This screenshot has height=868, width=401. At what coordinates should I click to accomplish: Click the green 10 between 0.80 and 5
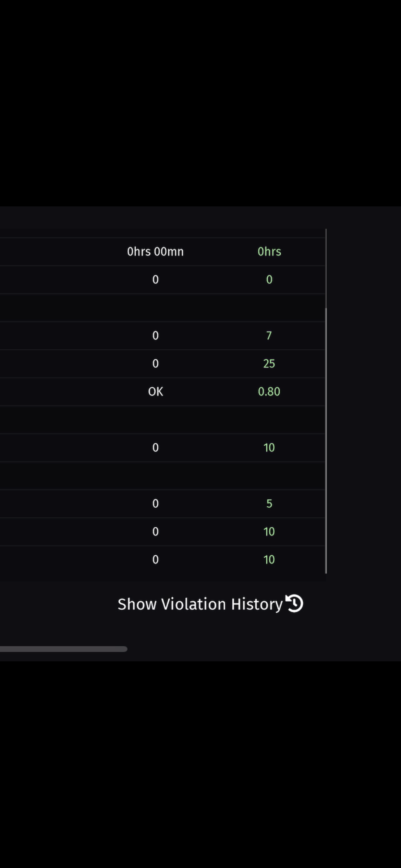[269, 447]
